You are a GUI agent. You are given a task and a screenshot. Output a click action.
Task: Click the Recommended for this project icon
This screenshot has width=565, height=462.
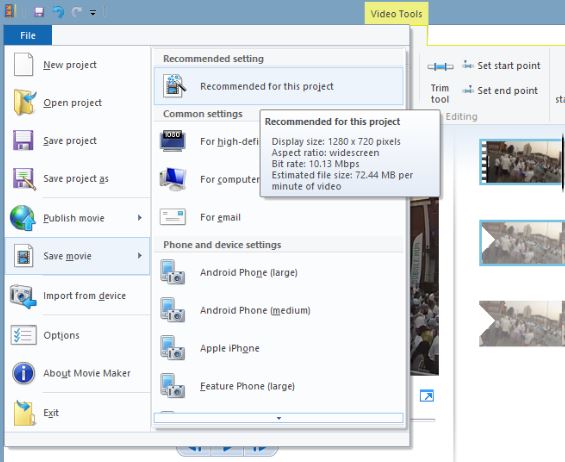[174, 86]
